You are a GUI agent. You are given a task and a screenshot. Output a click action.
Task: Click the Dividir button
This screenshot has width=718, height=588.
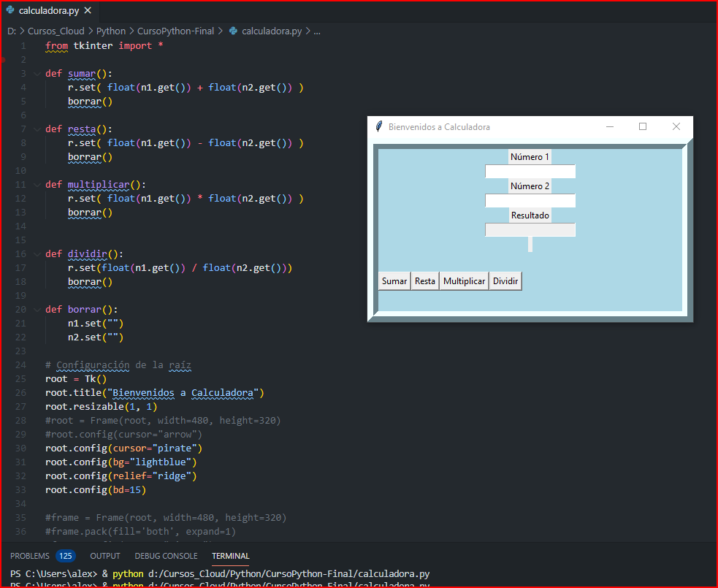pos(505,281)
